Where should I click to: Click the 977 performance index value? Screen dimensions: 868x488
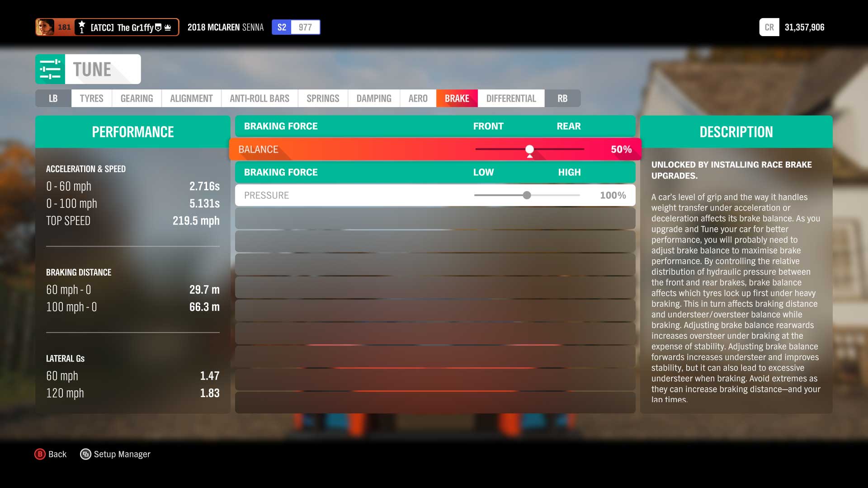(x=305, y=27)
